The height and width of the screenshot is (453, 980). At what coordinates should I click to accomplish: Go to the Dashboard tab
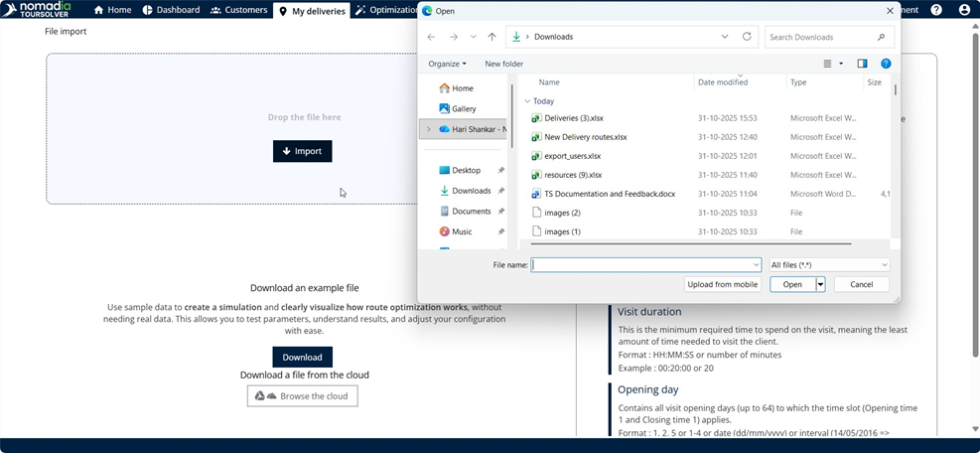coord(171,10)
